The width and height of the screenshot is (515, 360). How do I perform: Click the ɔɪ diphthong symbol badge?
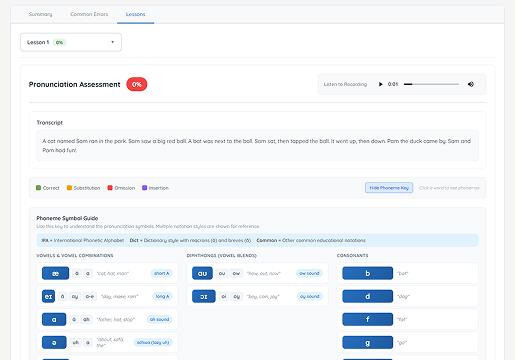coord(204,296)
